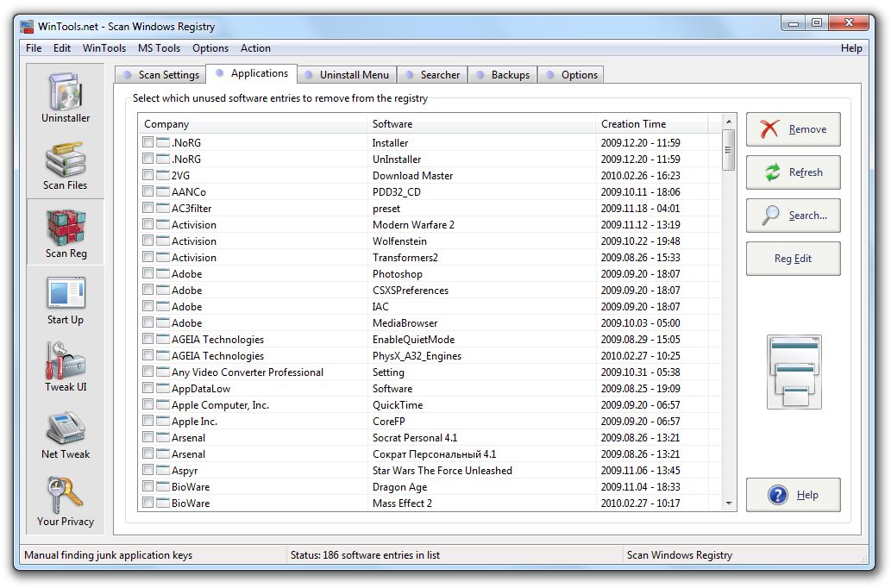Switch to the Searcher tab
This screenshot has width=891, height=588.
point(432,75)
